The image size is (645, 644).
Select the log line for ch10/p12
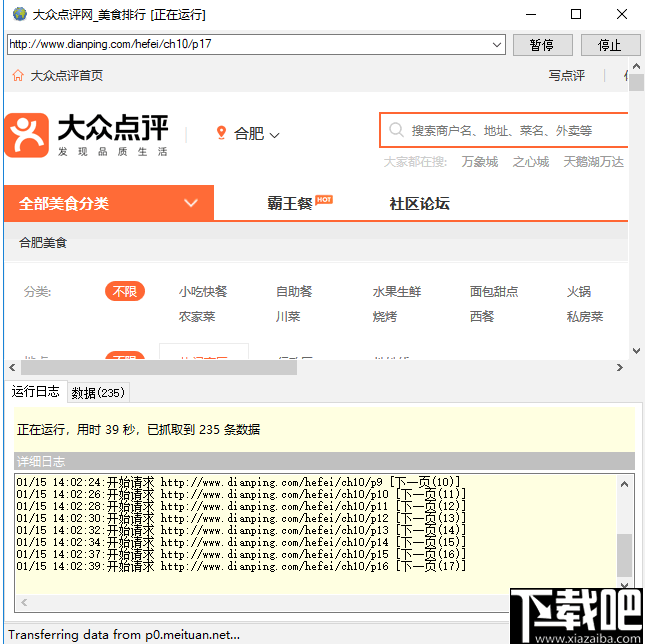[241, 518]
